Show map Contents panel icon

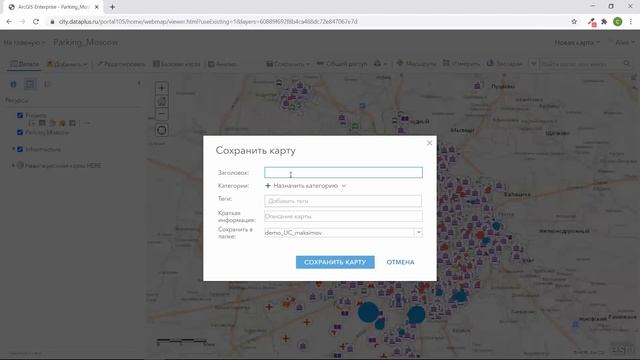tap(30, 84)
